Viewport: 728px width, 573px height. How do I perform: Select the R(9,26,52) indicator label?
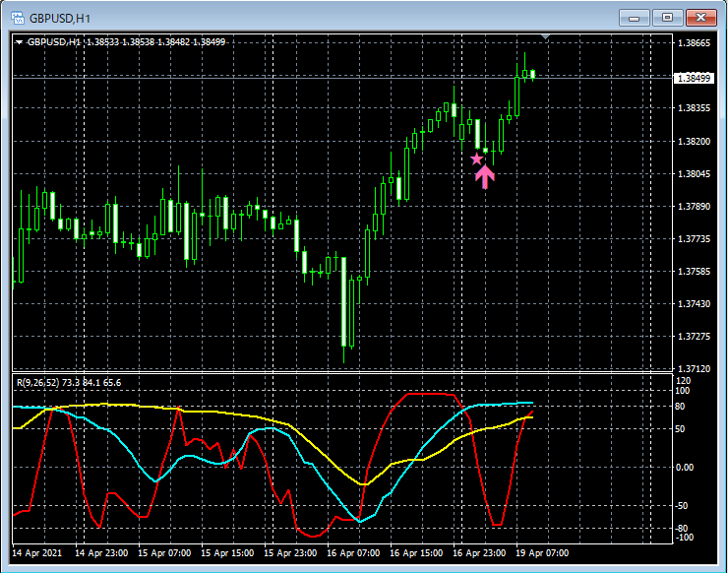tap(69, 382)
